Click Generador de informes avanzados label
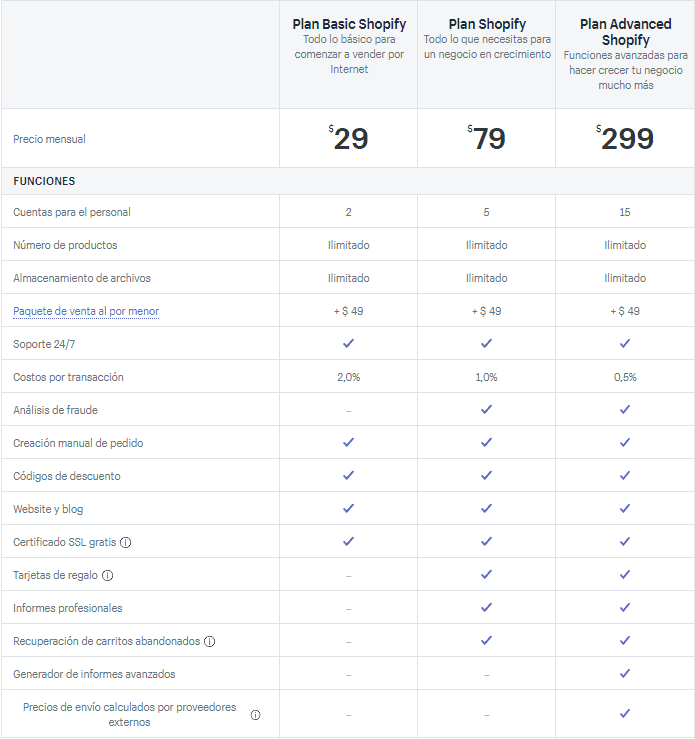Viewport: 695px width, 739px height. [x=94, y=674]
